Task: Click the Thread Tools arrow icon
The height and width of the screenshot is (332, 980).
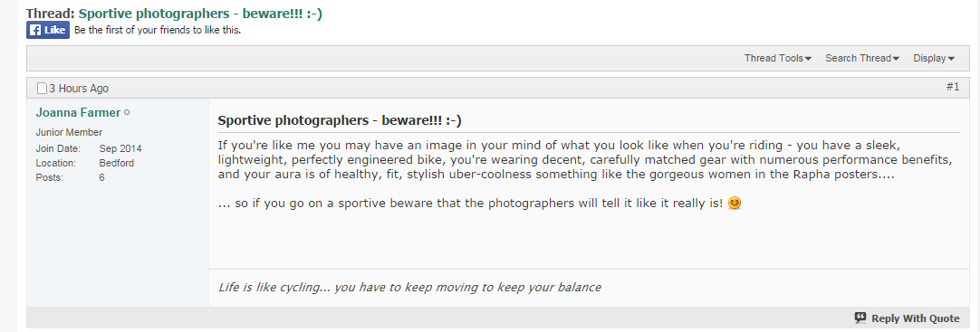Action: pos(808,59)
